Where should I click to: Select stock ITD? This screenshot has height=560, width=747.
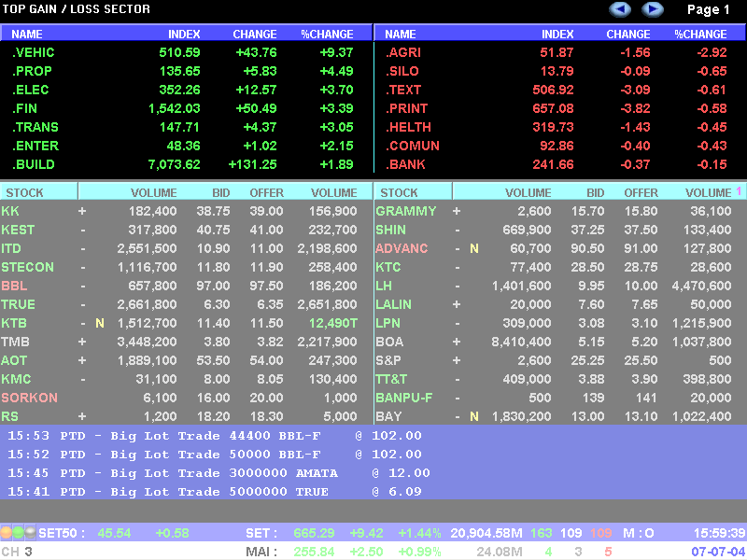[x=11, y=248]
